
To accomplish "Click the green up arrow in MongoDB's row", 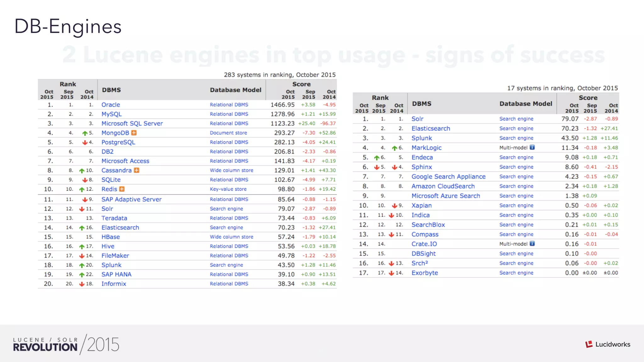I will pyautogui.click(x=85, y=133).
